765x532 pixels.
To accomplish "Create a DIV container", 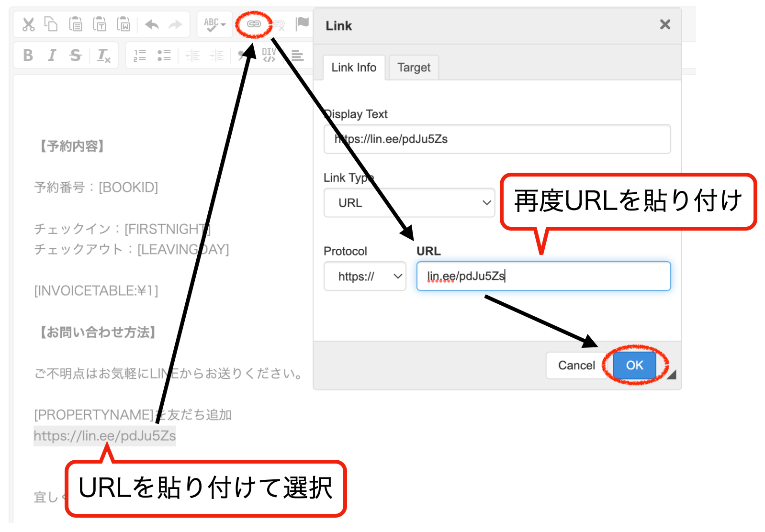I will (269, 55).
